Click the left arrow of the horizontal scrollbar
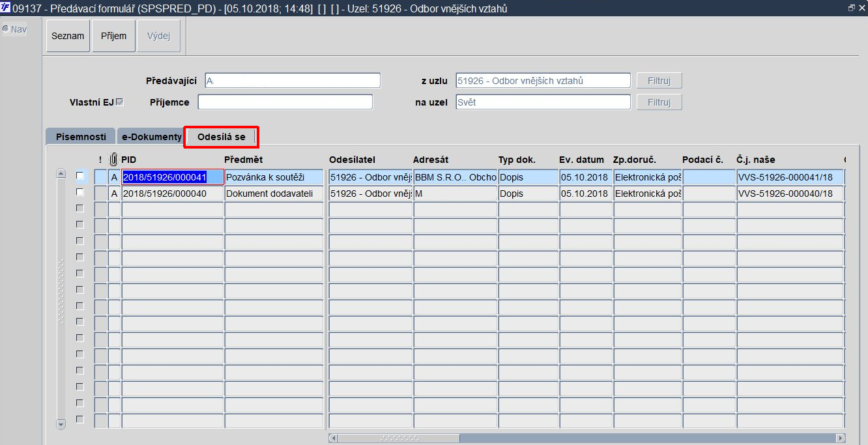 [x=333, y=438]
